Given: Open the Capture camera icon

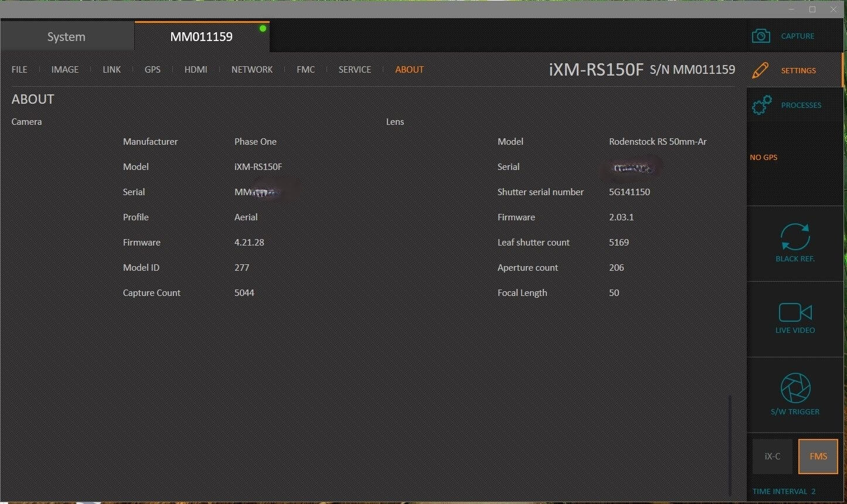Looking at the screenshot, I should (761, 36).
